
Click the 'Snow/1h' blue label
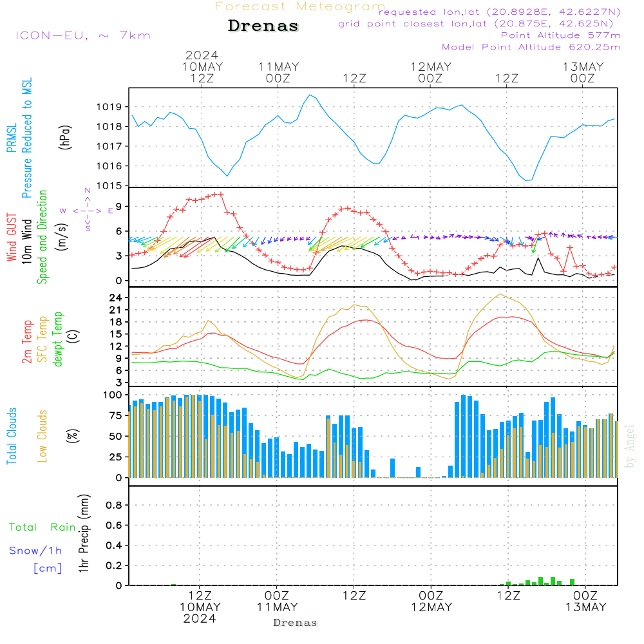click(35, 551)
